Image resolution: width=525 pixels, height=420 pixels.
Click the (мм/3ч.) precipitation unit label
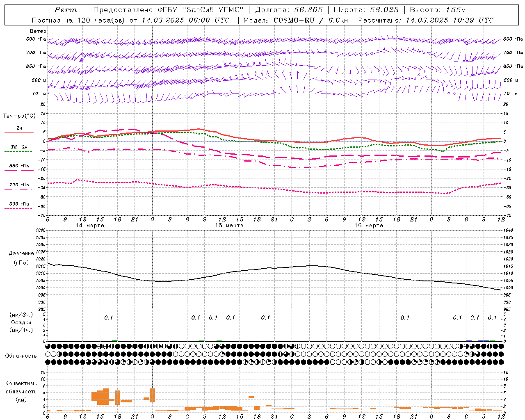pyautogui.click(x=21, y=315)
